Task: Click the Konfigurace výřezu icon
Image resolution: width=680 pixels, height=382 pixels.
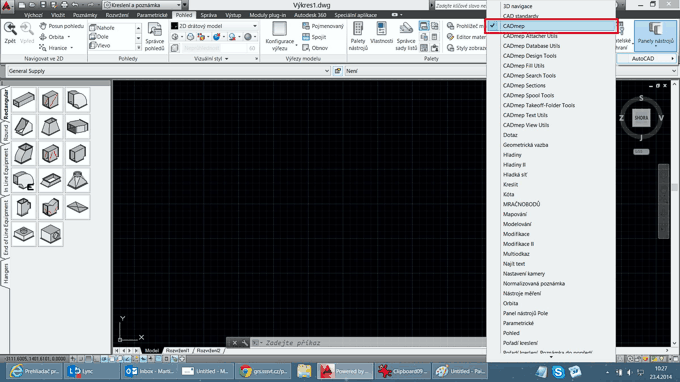Action: [279, 36]
